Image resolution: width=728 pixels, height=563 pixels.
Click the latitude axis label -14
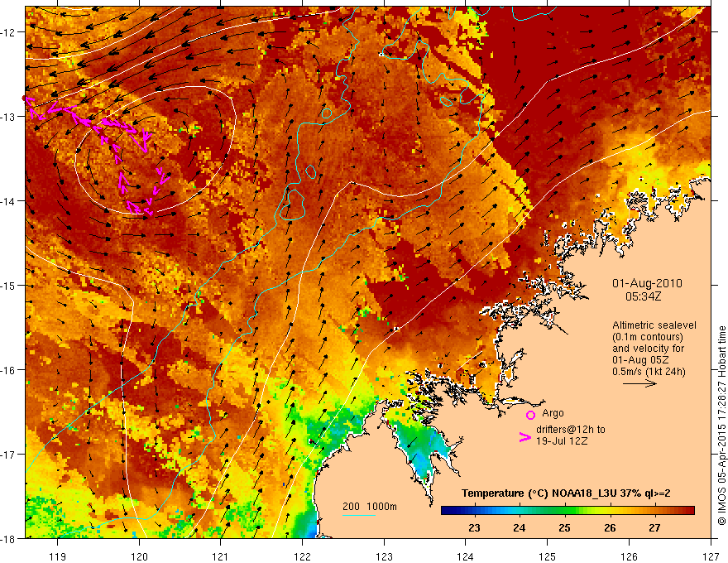(x=9, y=201)
